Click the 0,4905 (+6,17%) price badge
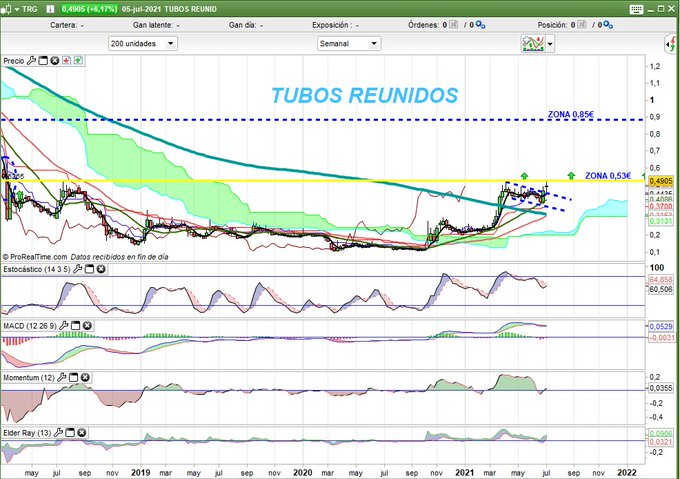680x479 pixels. (89, 9)
